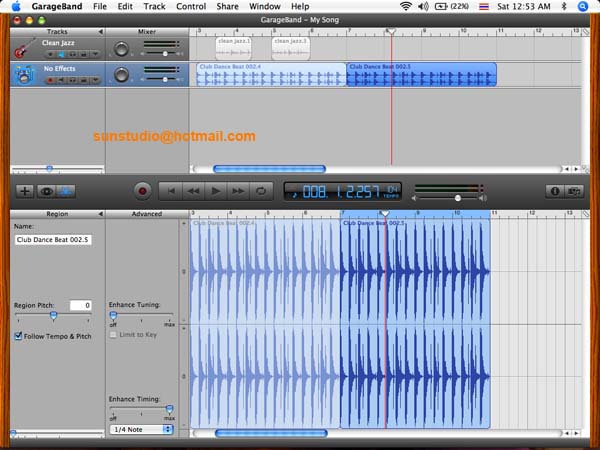Viewport: 600px width, 450px height.
Task: Click the Bluetooth status icon
Action: click(x=564, y=7)
